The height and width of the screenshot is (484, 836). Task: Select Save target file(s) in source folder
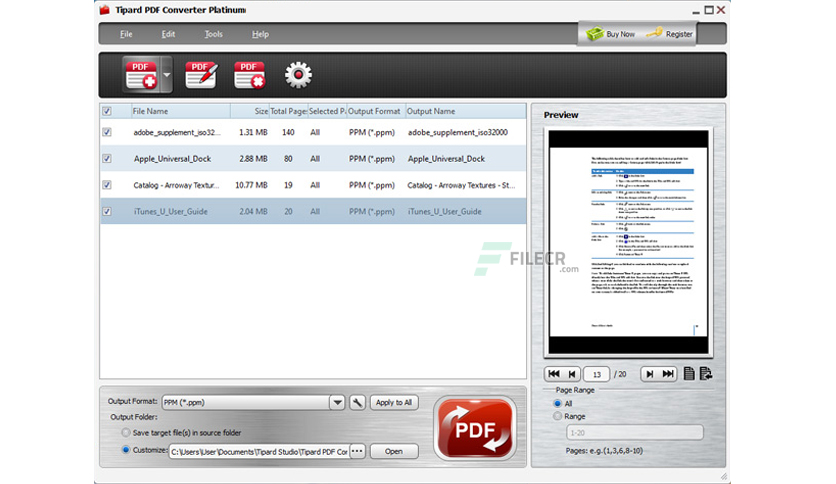click(126, 433)
